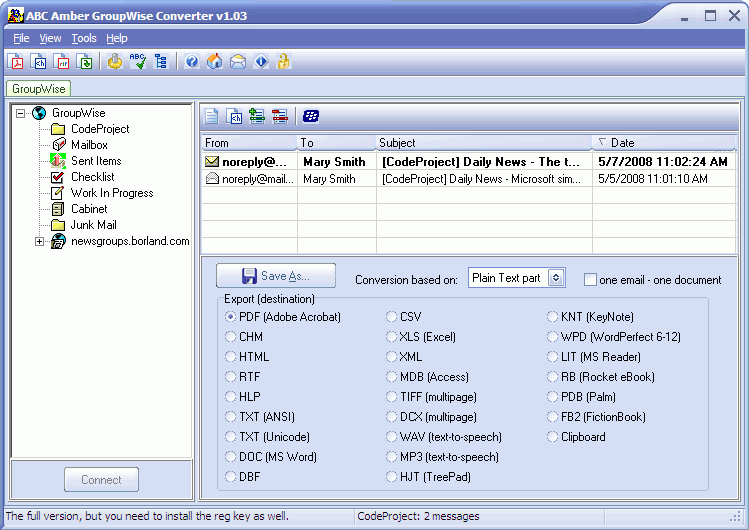Viewport: 749px width, 530px height.
Task: Click the blue info About icon
Action: point(261,61)
